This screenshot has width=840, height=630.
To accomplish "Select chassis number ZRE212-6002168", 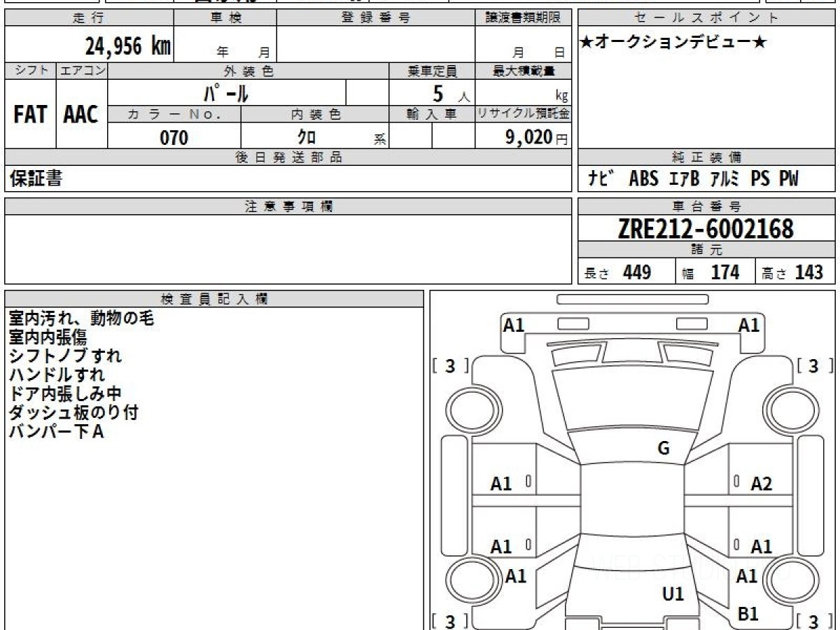I will click(706, 228).
